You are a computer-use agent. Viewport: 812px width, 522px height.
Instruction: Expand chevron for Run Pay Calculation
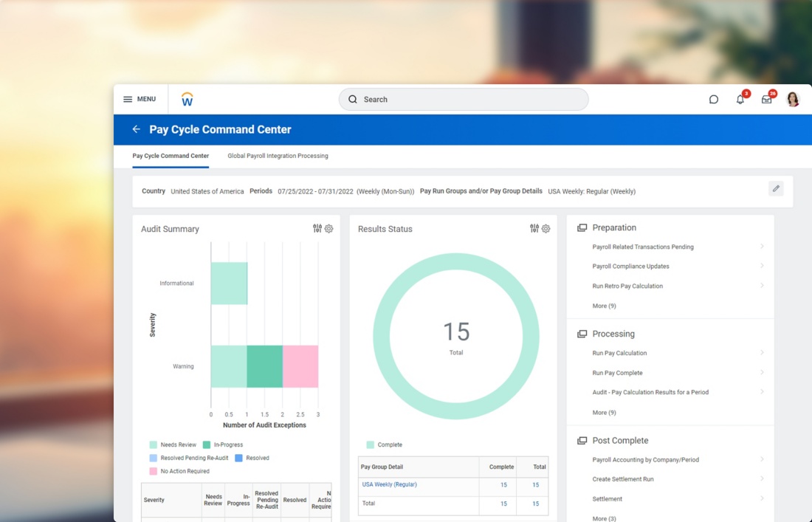point(762,353)
